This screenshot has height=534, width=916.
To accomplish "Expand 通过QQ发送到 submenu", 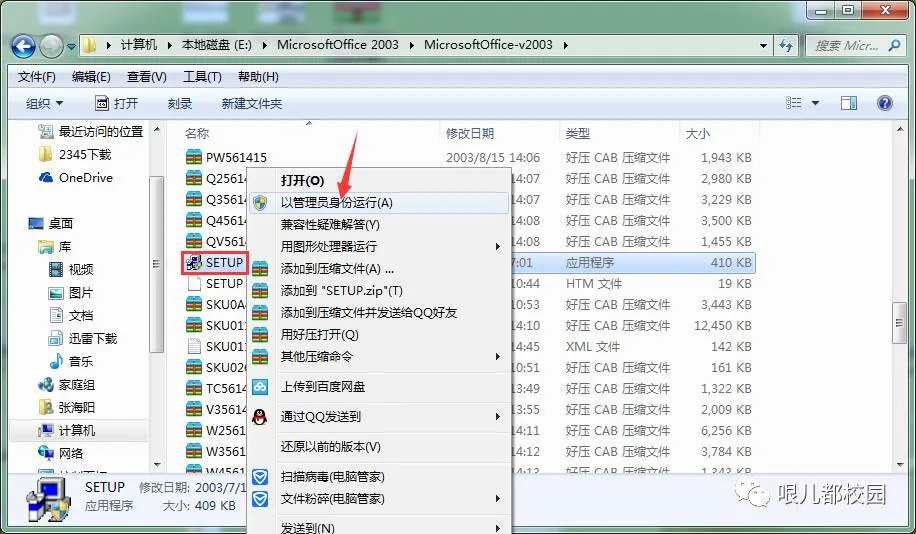I will pos(378,417).
